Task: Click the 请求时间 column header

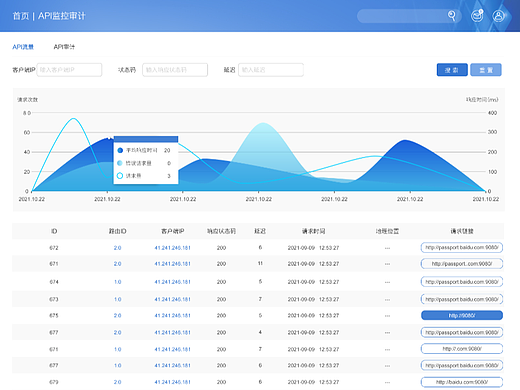Action: pyautogui.click(x=313, y=231)
